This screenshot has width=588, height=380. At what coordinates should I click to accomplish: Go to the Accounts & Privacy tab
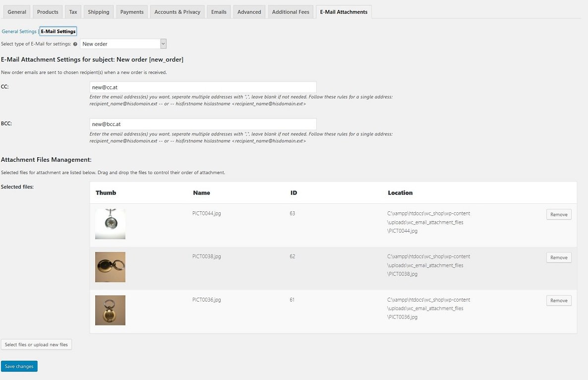[177, 11]
